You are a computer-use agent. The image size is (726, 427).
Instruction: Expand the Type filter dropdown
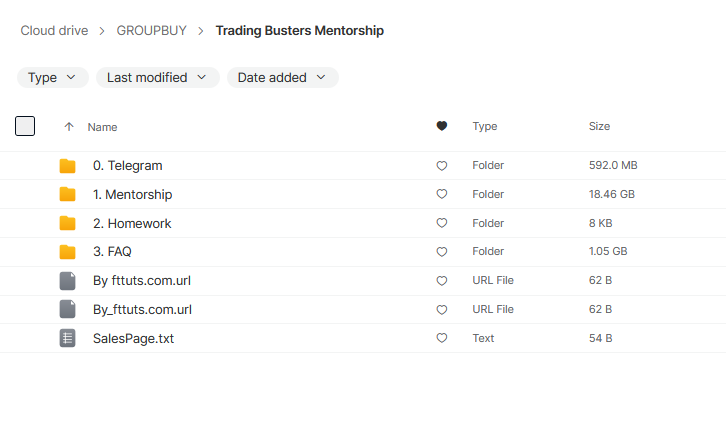53,77
